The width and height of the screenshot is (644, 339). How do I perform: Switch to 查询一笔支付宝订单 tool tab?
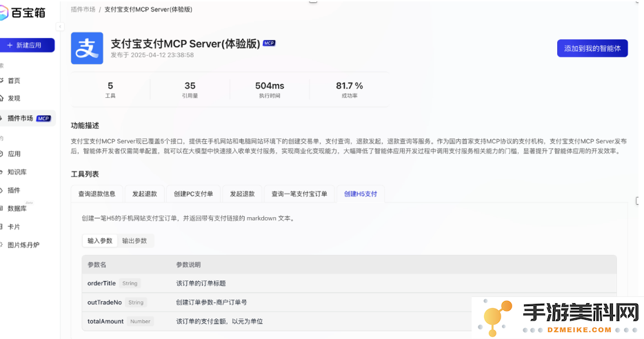pos(299,194)
